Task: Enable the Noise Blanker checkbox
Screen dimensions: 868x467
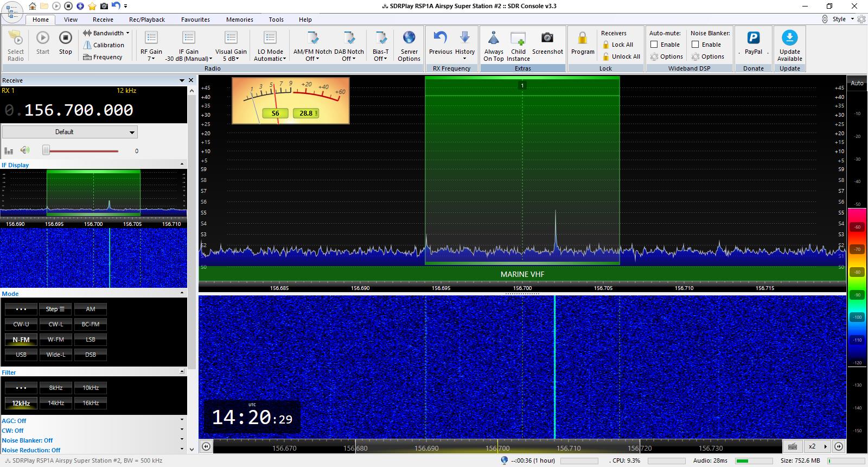Action: pos(695,45)
